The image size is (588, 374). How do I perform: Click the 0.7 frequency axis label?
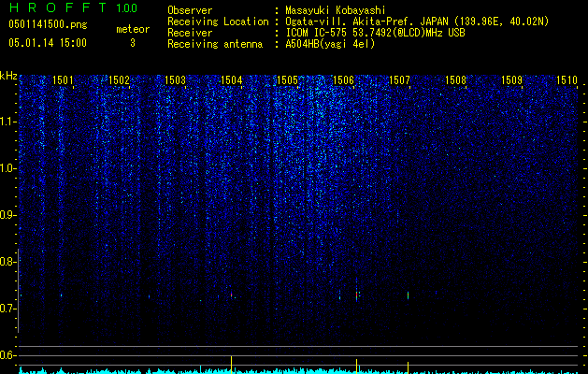pyautogui.click(x=7, y=309)
